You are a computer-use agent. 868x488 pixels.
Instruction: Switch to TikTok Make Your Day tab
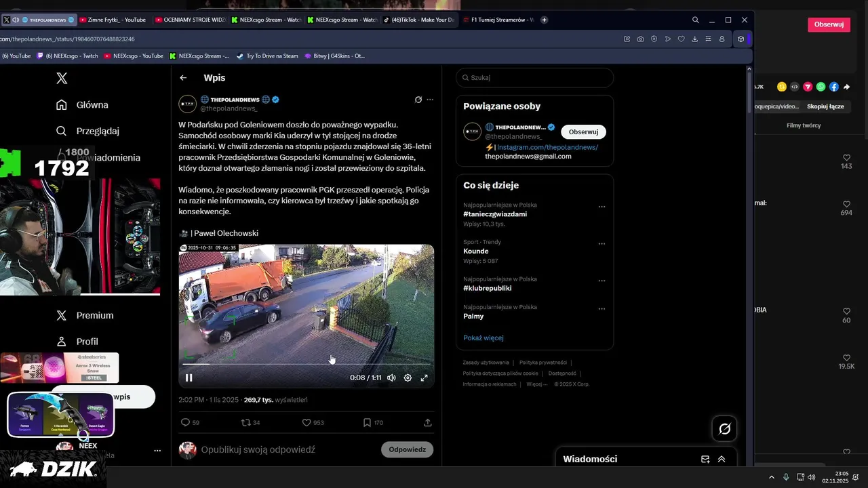pyautogui.click(x=420, y=20)
